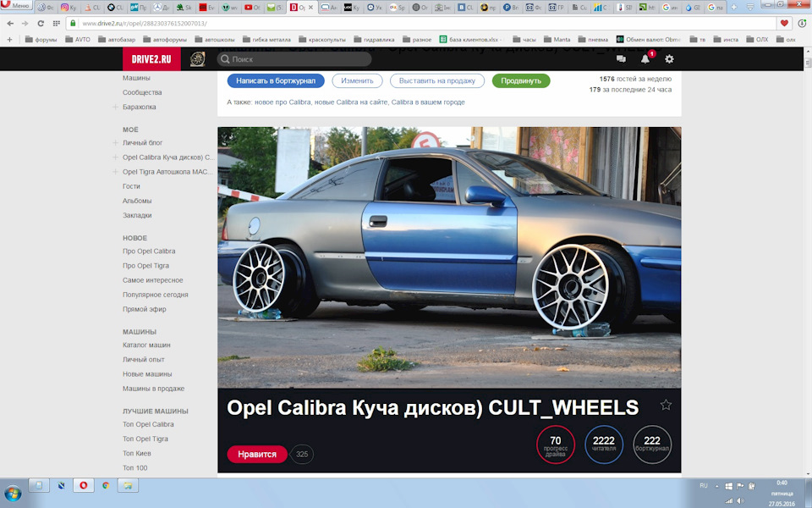Open the Opera Меню button
Viewport: 812px width, 508px height.
click(x=16, y=5)
